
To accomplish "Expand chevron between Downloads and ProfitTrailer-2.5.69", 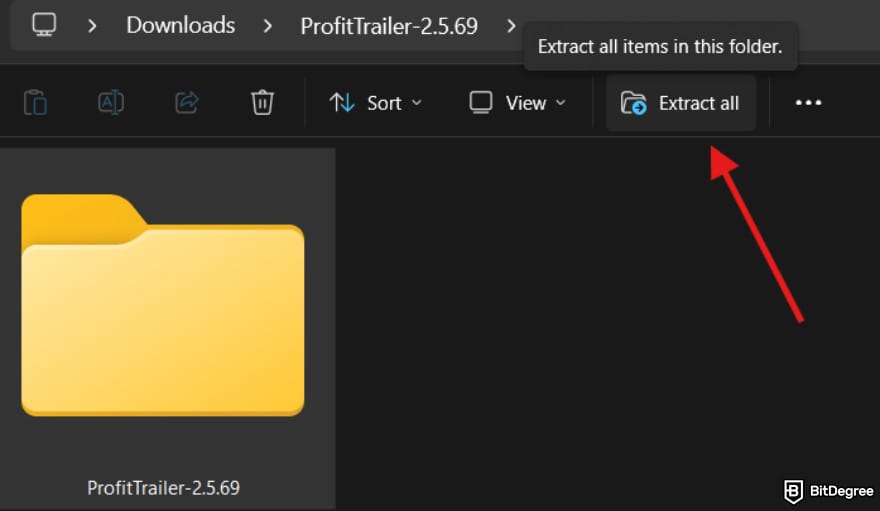I will click(x=268, y=26).
